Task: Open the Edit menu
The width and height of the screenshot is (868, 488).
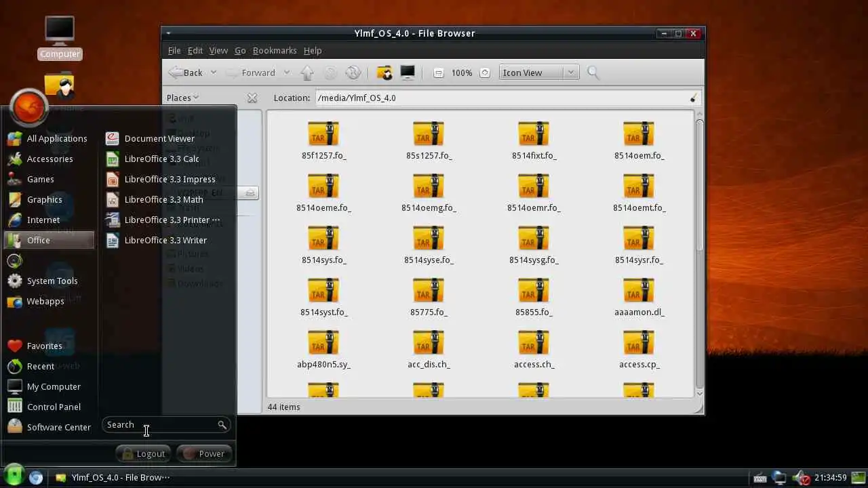Action: [x=195, y=51]
